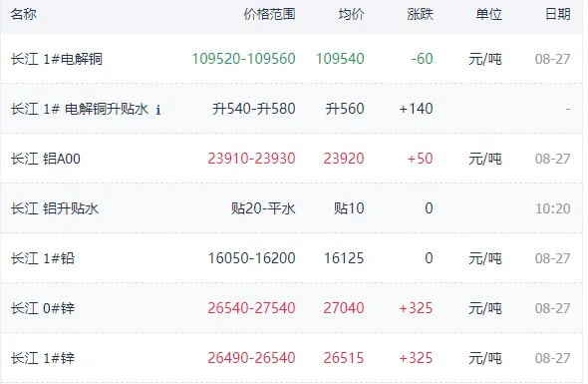Open the 长江 1#锌 listing
588x384 pixels.
pyautogui.click(x=43, y=358)
